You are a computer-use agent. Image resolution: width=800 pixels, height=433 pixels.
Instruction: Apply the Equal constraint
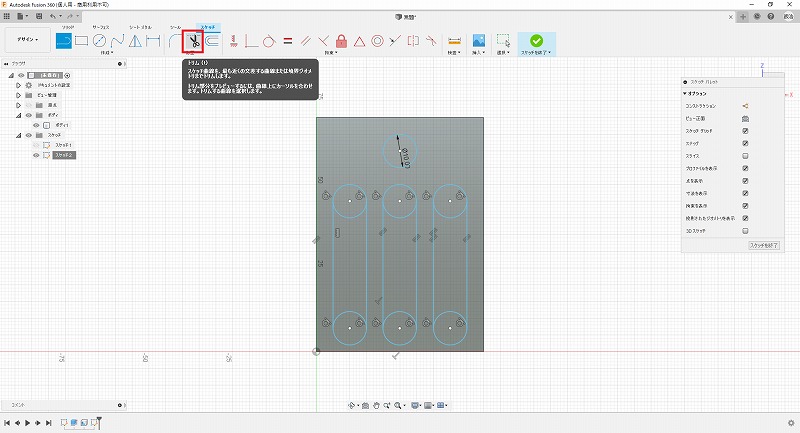click(x=287, y=41)
